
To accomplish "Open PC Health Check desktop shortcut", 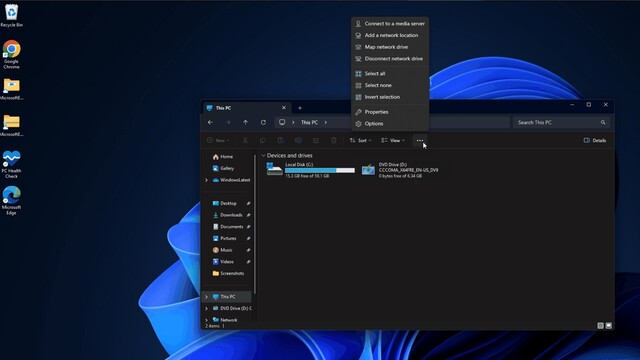I will pos(11,164).
